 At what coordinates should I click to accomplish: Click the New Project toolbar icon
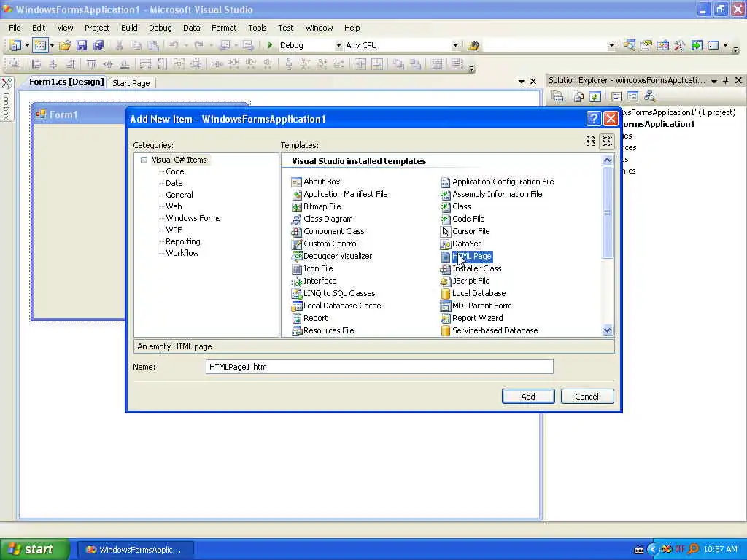[15, 45]
